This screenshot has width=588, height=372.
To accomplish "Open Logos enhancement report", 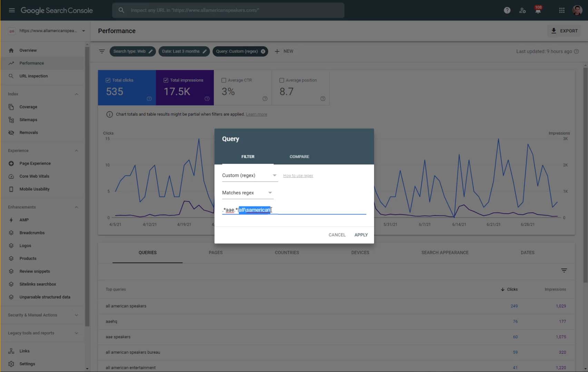I will pos(25,246).
